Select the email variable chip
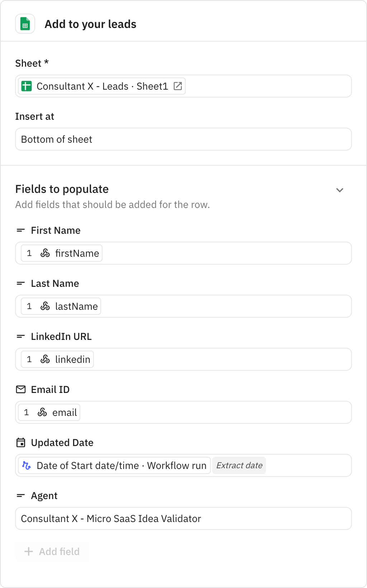Screen dimensions: 367x588 (50, 412)
